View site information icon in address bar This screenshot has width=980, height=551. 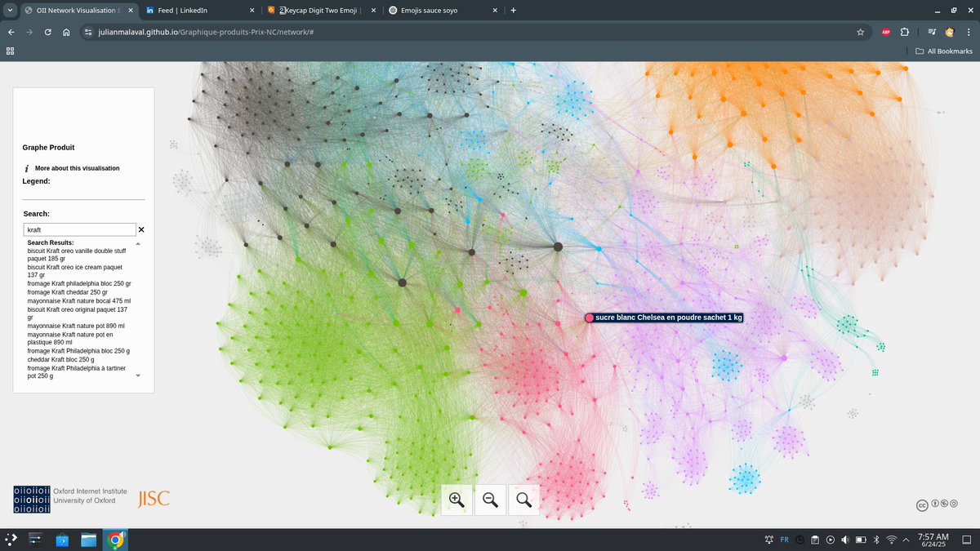[90, 32]
